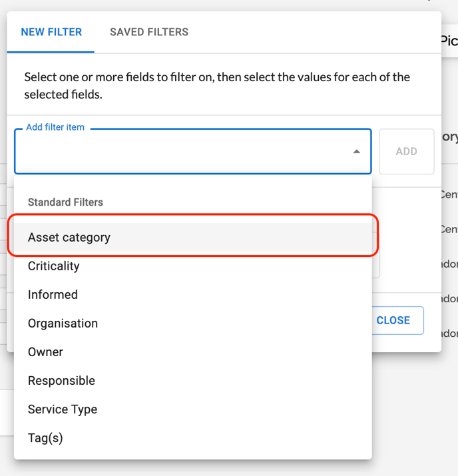Image resolution: width=458 pixels, height=476 pixels.
Task: Choose the Owner filter option
Action: [x=45, y=352]
